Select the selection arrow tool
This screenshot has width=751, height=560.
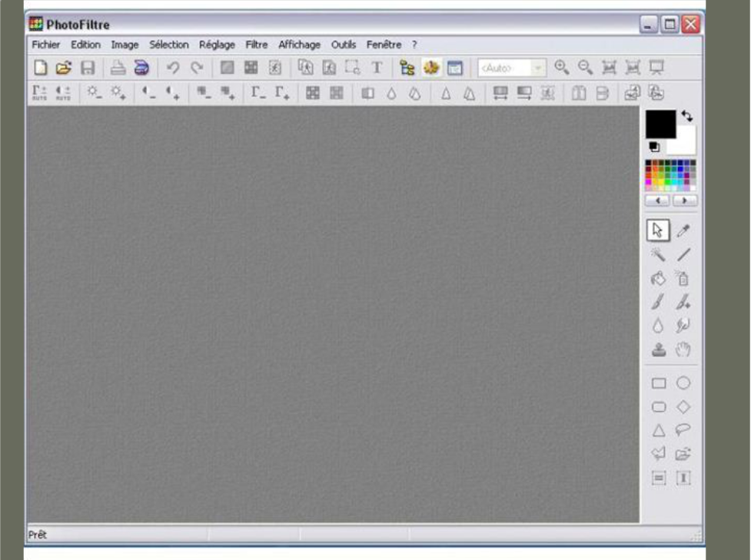point(658,230)
